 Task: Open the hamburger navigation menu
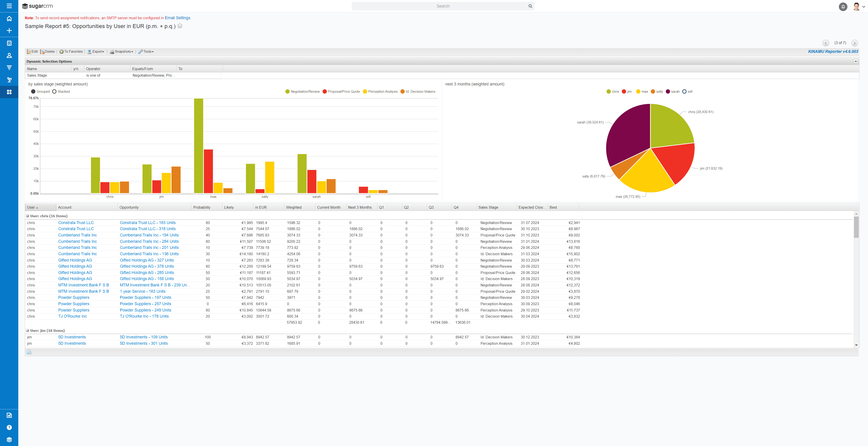tap(9, 6)
